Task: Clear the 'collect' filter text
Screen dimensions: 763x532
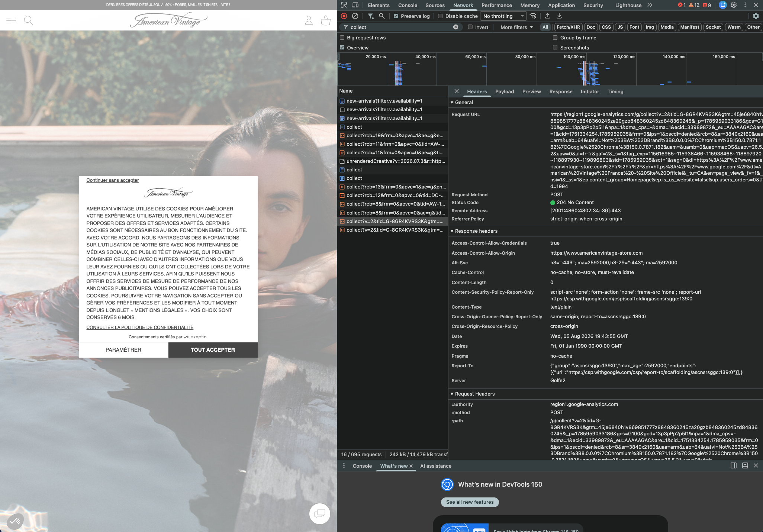Action: pyautogui.click(x=455, y=27)
